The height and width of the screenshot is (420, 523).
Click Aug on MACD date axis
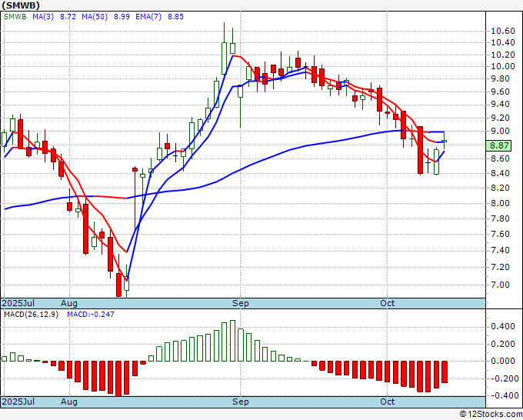69,402
